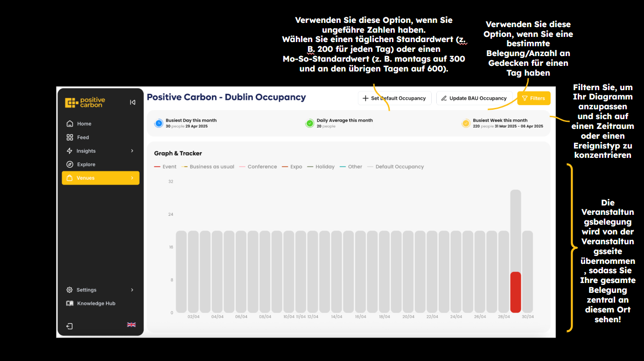Expand the Settings submenu chevron
Image resolution: width=644 pixels, height=361 pixels.
coord(132,290)
